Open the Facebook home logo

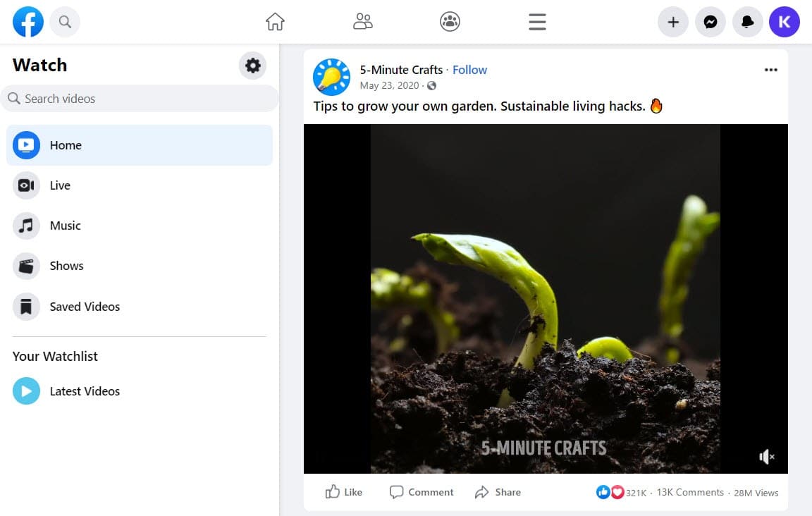coord(27,21)
